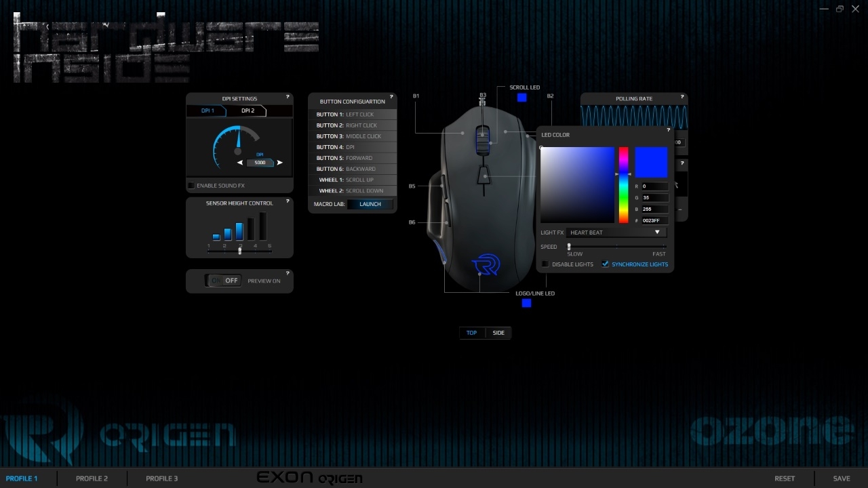
Task: Enable the Sound FX checkbox
Action: [x=191, y=186]
